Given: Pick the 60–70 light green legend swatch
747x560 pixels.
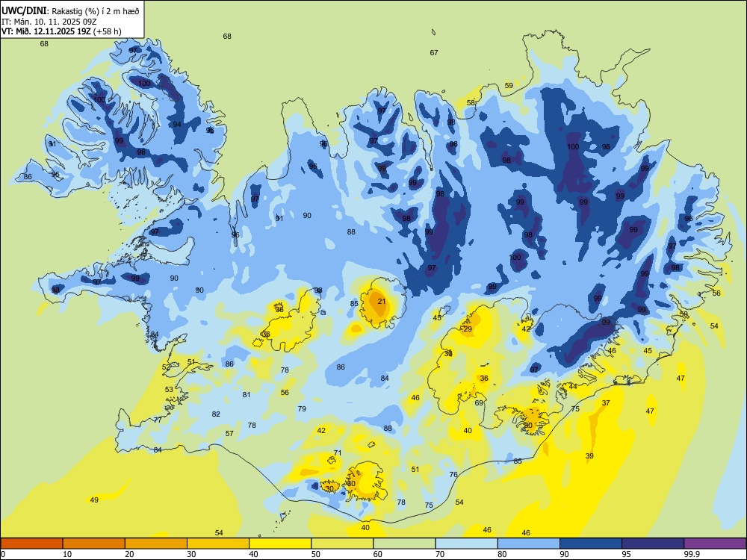Looking at the screenshot, I should click(x=404, y=544).
